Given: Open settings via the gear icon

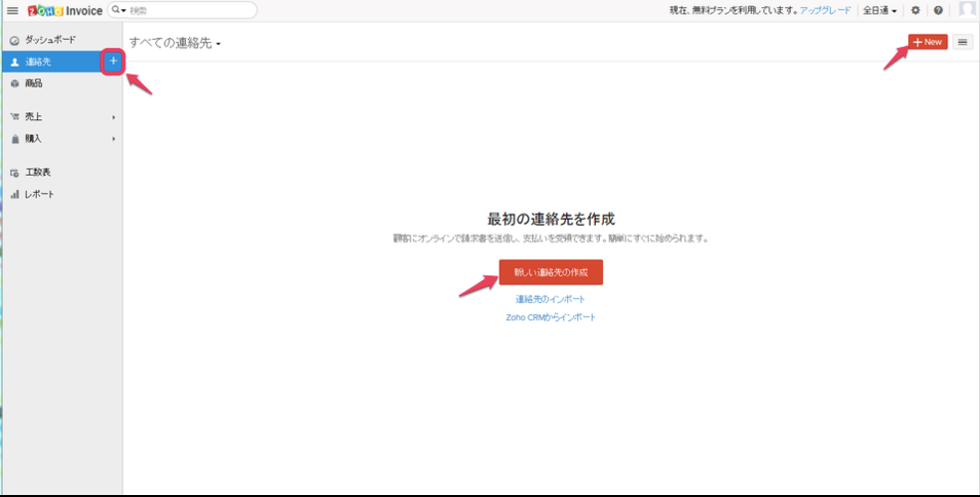Looking at the screenshot, I should pos(915,11).
